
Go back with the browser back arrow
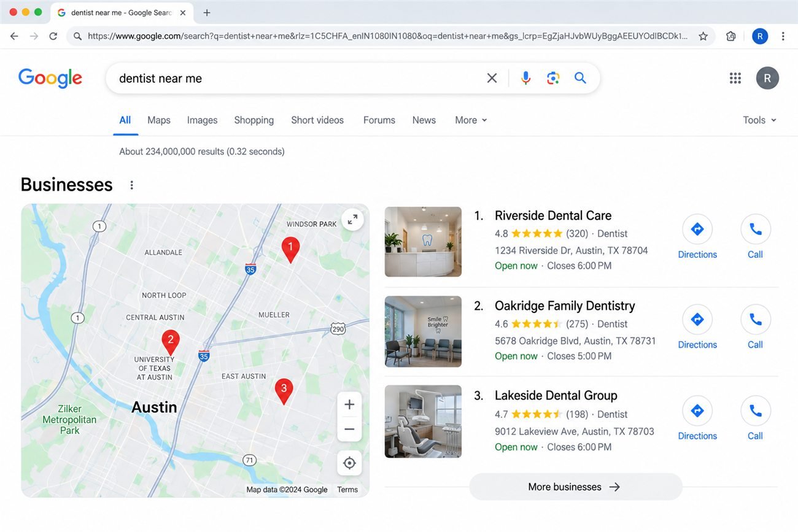[x=14, y=36]
